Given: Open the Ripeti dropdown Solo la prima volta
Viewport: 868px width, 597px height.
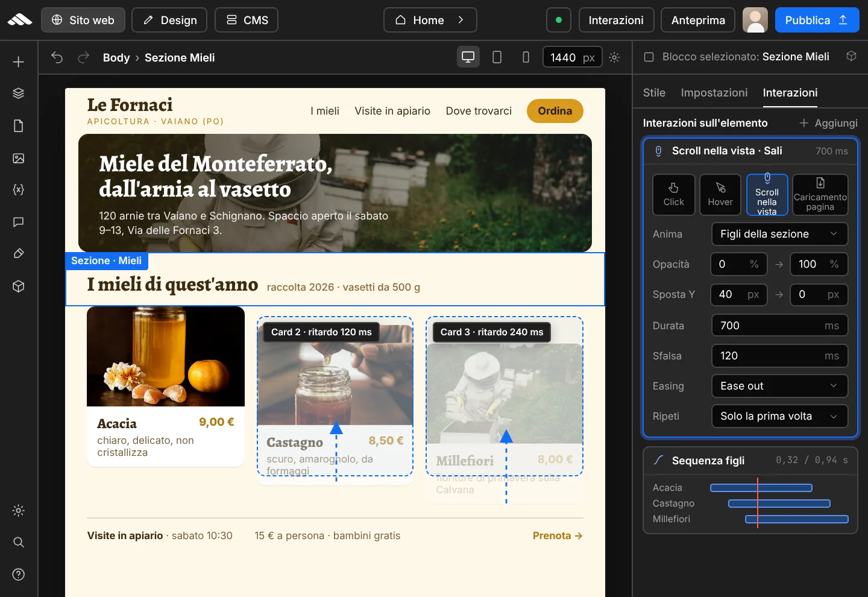Looking at the screenshot, I should [779, 416].
